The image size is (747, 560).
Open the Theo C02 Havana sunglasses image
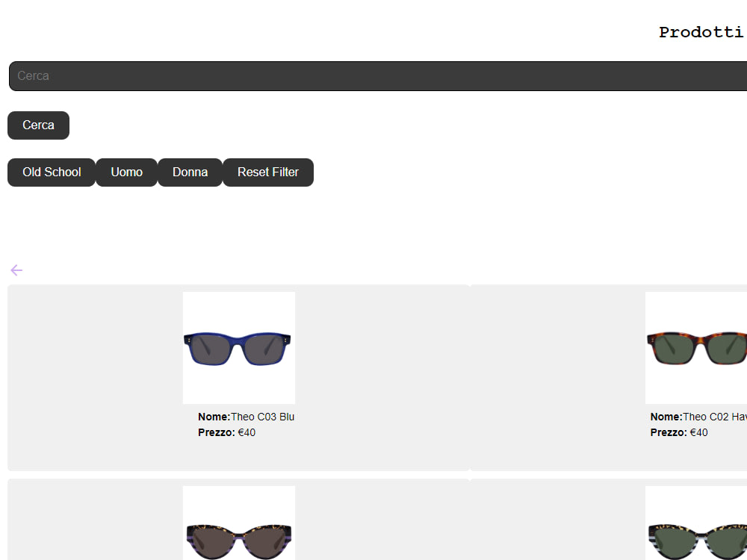[x=696, y=348]
